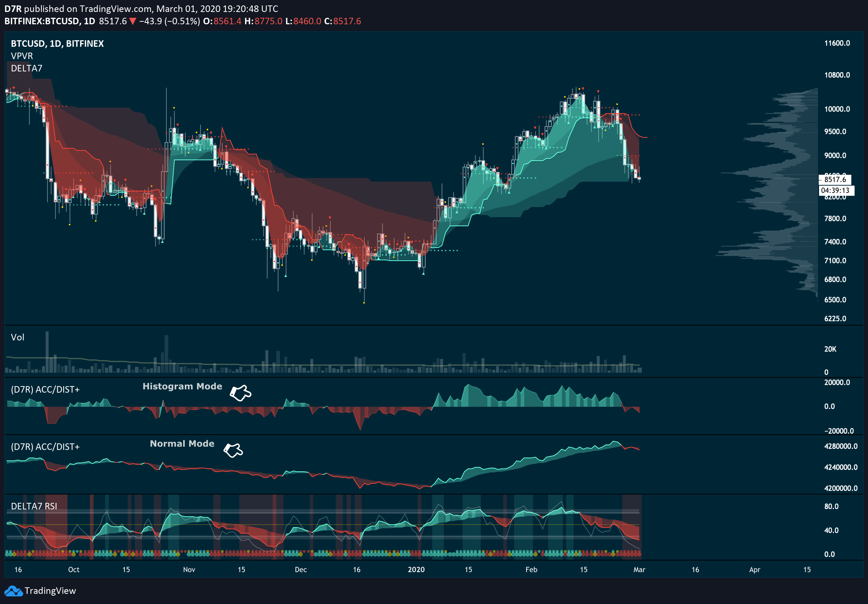This screenshot has height=604, width=868.
Task: Click the 20K volume axis label
Action: [x=830, y=349]
